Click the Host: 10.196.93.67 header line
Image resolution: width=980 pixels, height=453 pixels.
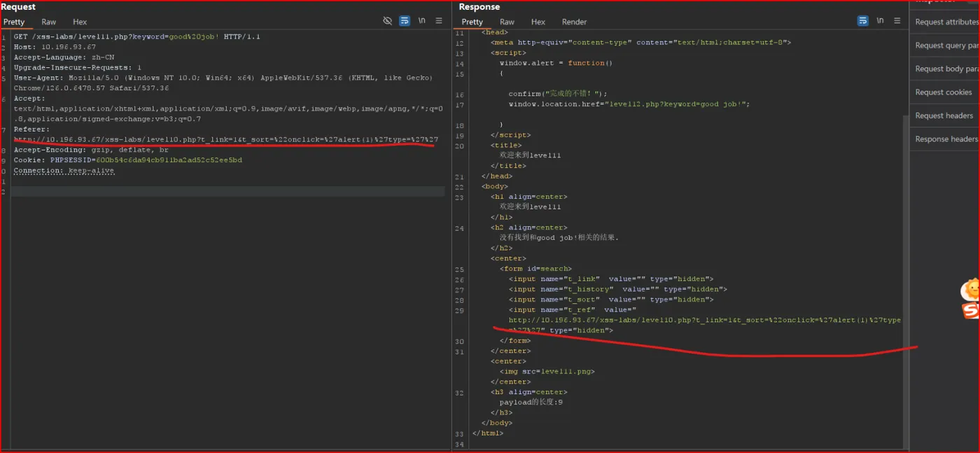(x=55, y=47)
